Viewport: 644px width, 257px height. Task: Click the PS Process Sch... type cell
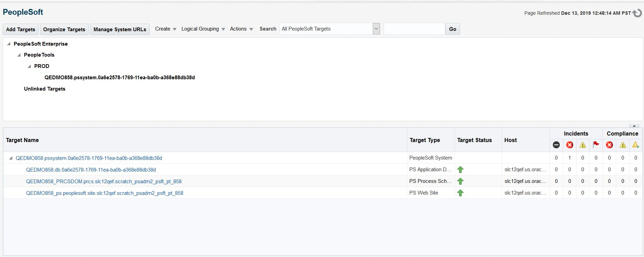click(x=431, y=181)
